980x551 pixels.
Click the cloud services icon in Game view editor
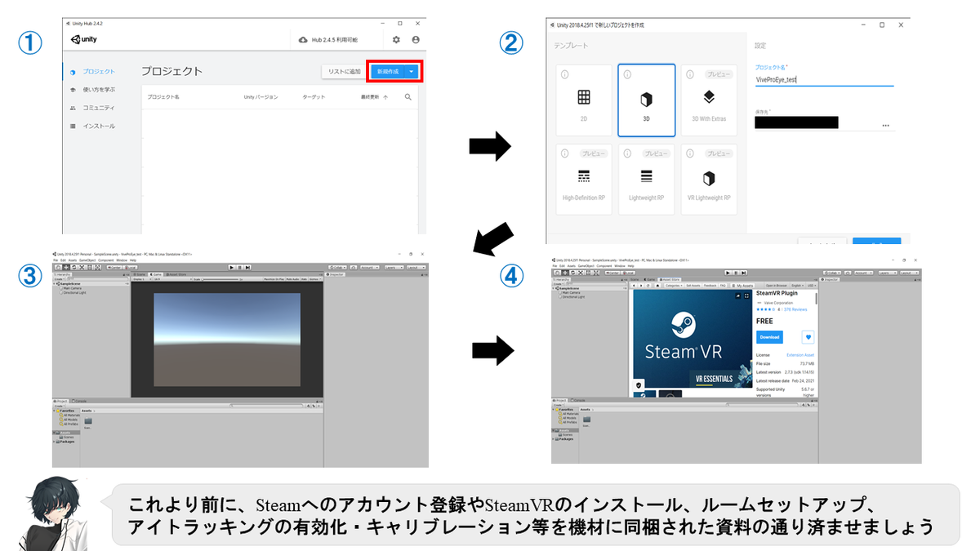coord(354,268)
